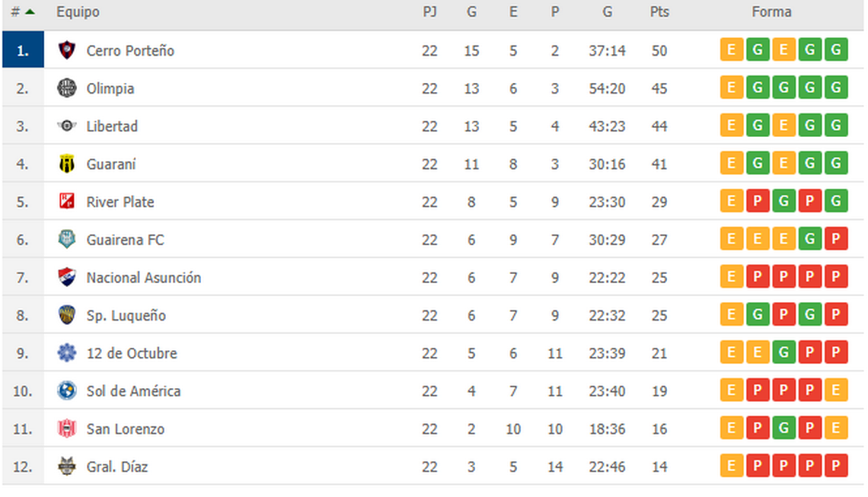
Task: Click the 12 de Octubre emblem
Action: tap(67, 352)
